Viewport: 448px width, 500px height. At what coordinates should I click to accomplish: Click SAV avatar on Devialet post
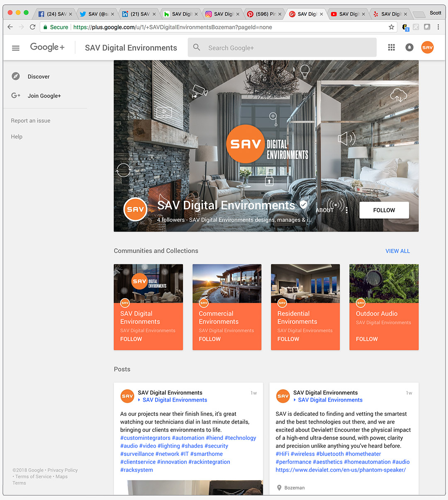(x=283, y=396)
